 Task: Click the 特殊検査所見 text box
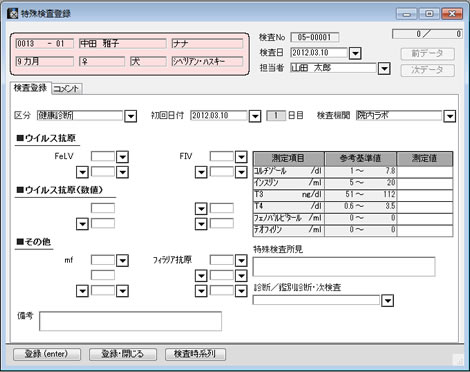[x=344, y=267]
